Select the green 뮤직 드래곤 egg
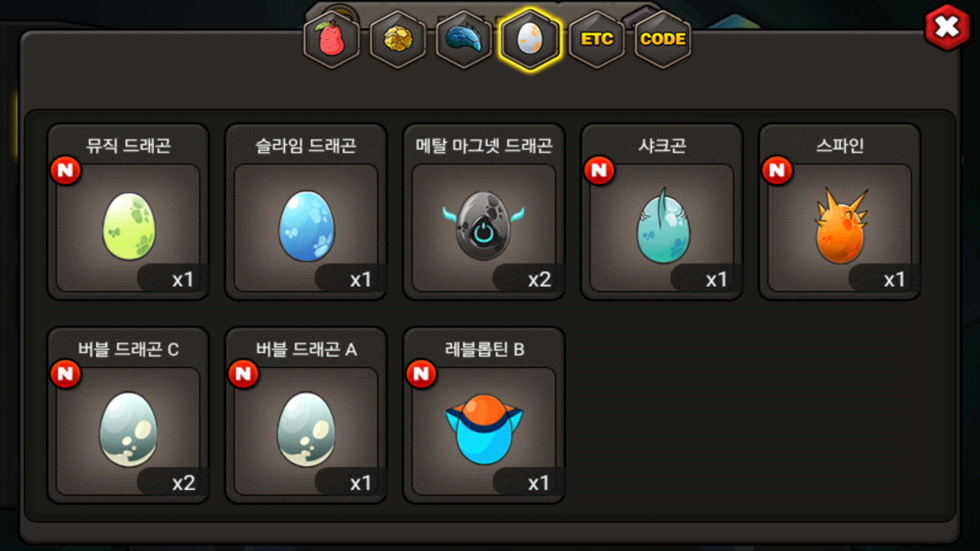 [x=128, y=227]
